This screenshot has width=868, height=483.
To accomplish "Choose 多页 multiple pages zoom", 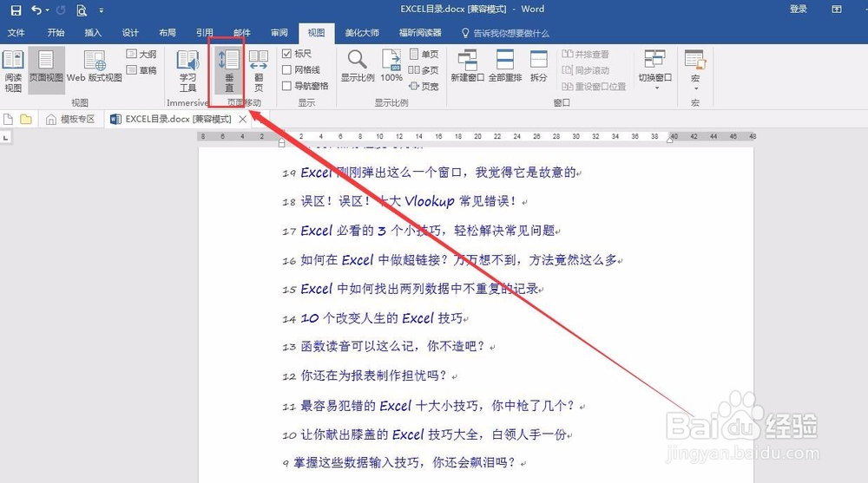I will [424, 70].
